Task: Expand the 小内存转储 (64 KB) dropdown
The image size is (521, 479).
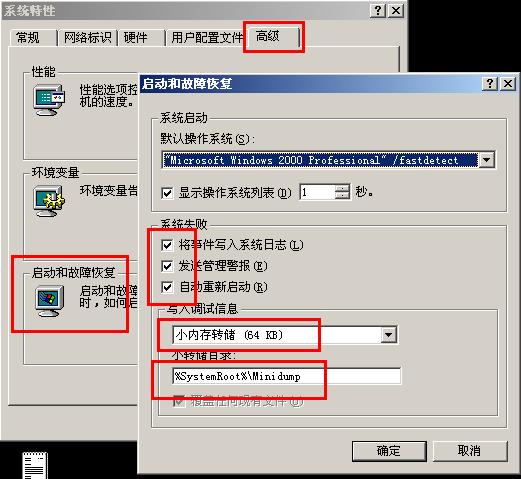Action: [x=389, y=335]
